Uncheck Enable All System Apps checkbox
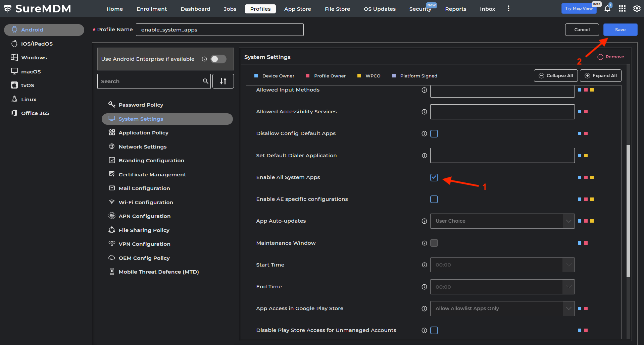The height and width of the screenshot is (345, 644). click(x=434, y=177)
